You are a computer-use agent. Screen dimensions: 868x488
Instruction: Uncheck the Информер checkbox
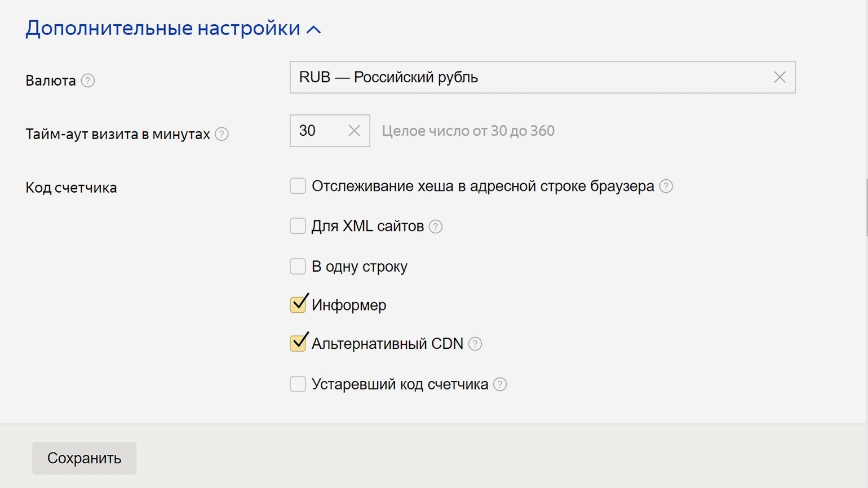298,305
